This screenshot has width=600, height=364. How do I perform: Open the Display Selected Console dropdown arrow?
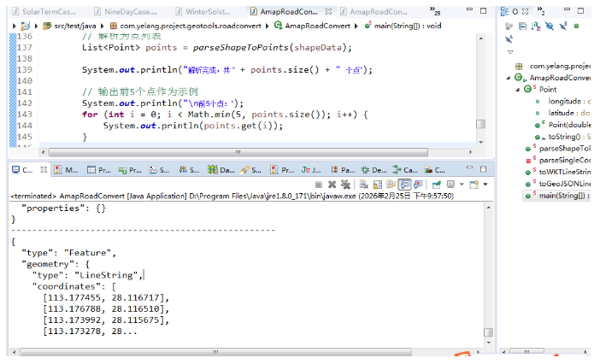pyautogui.click(x=462, y=185)
